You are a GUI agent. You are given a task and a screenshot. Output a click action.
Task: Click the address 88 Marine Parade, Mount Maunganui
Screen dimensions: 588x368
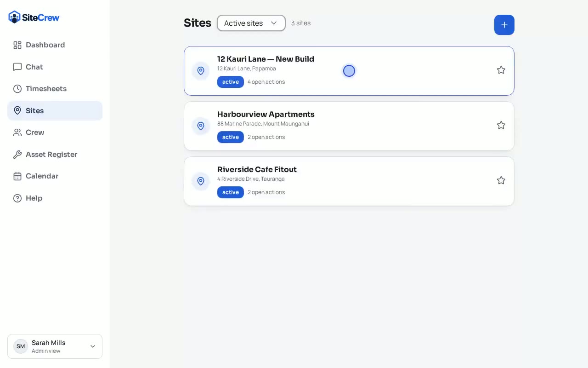[x=263, y=124]
